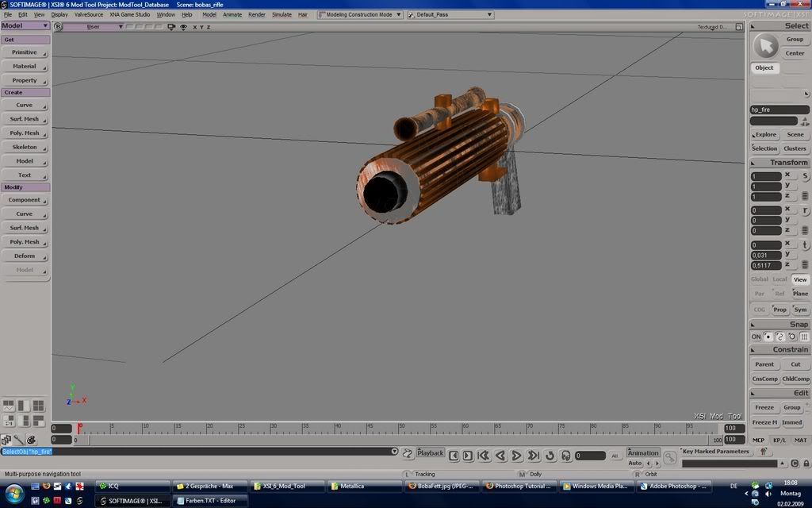
Task: Play animation backward
Action: click(500, 456)
